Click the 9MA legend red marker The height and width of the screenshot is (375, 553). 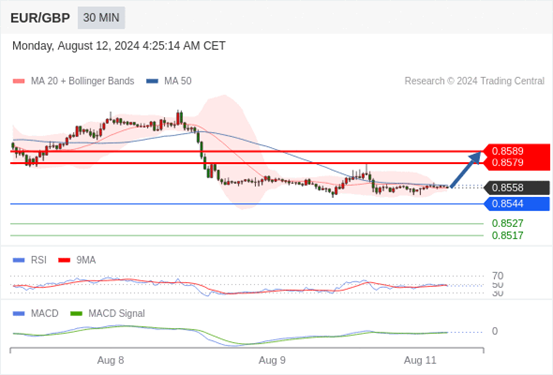tap(64, 260)
